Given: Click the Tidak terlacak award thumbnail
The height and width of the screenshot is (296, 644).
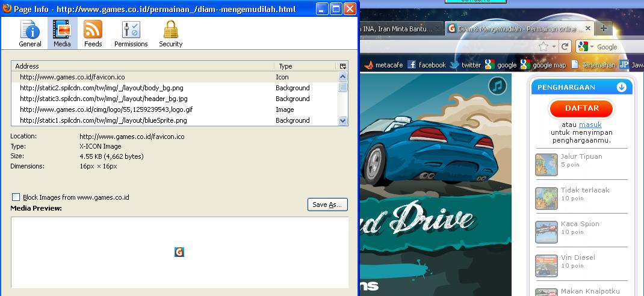Looking at the screenshot, I should tap(546, 199).
